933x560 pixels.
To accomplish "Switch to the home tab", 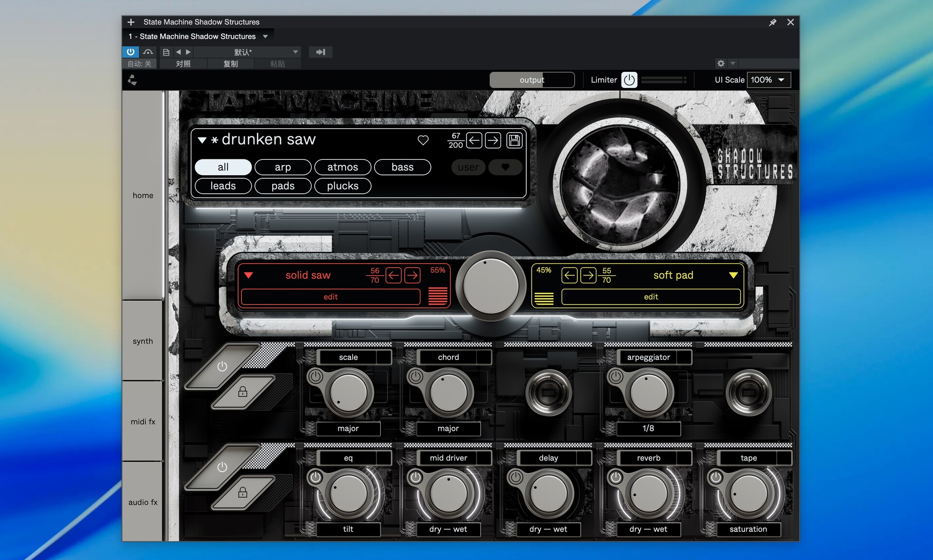I will coord(143,195).
